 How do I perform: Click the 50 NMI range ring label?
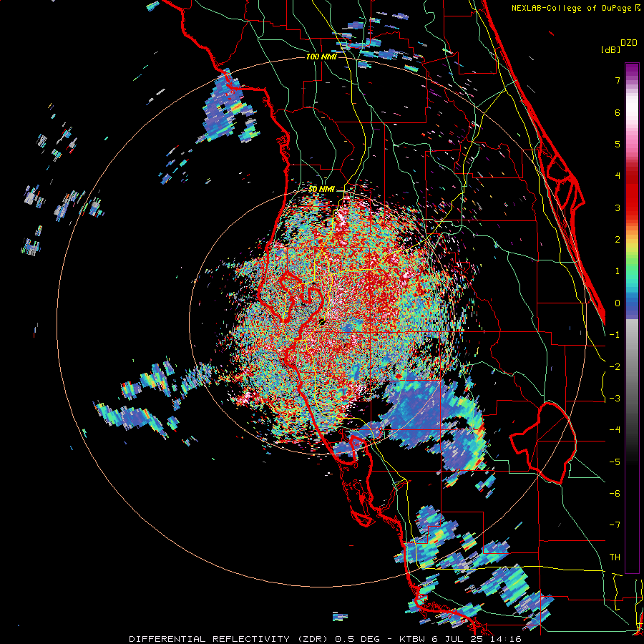321,190
